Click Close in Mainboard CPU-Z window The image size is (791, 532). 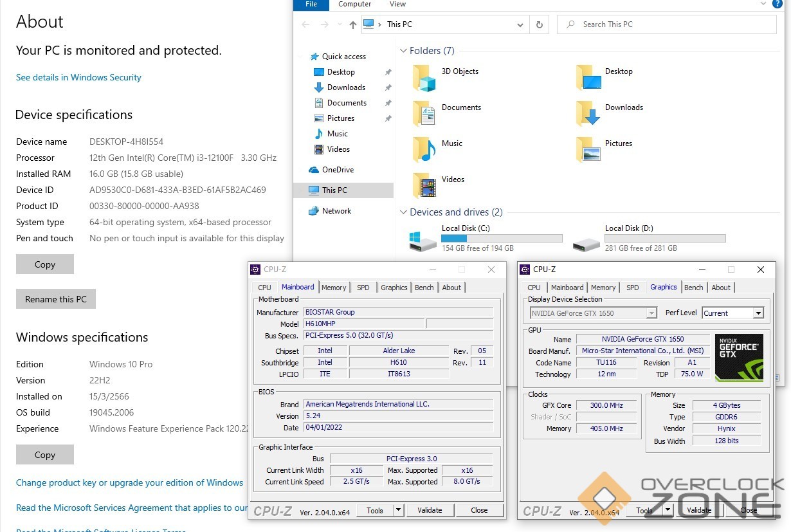click(479, 510)
